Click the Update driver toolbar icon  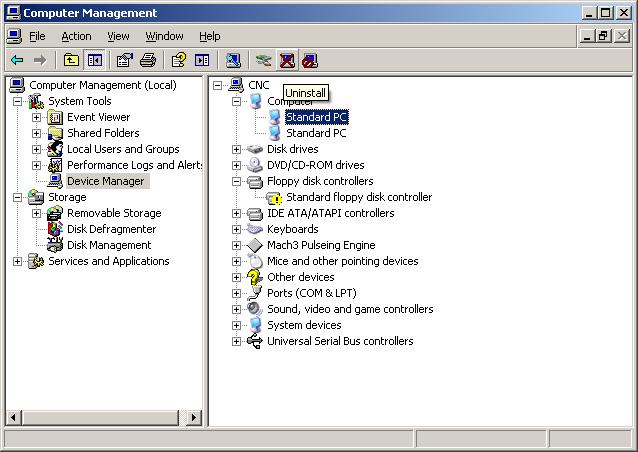click(263, 60)
